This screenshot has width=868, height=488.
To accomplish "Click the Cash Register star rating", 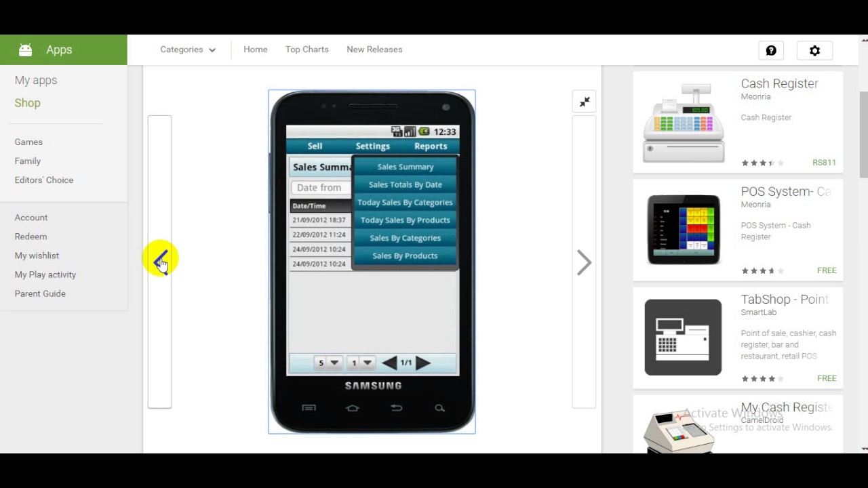I will (762, 163).
